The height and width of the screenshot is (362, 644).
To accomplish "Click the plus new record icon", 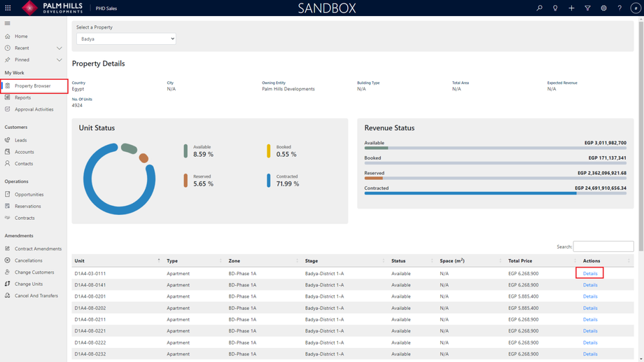I will click(571, 8).
